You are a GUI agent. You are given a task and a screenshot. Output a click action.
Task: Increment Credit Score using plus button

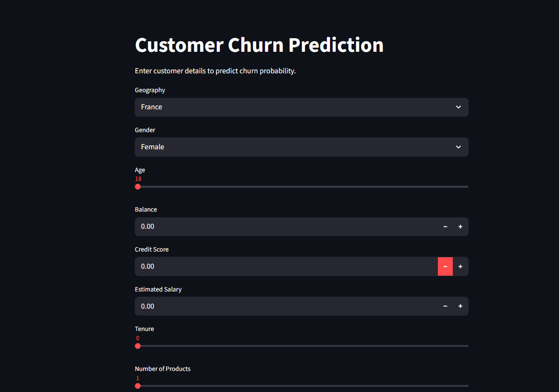(460, 266)
